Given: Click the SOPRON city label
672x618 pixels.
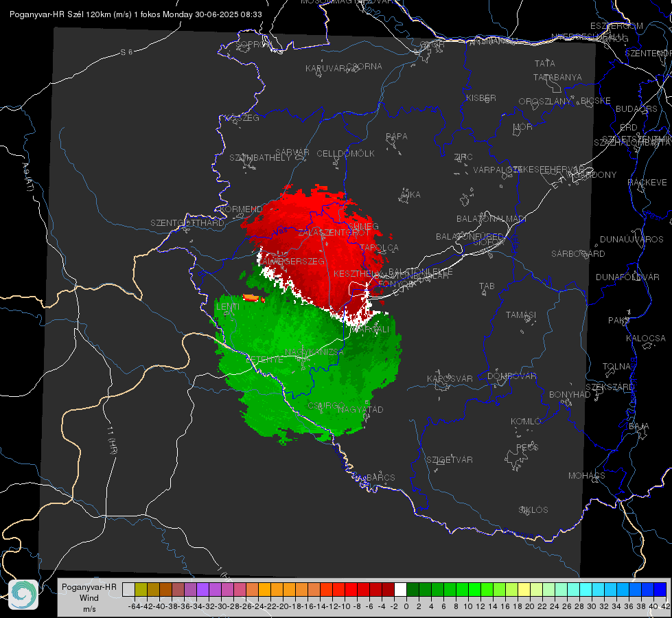Looking at the screenshot, I should tap(253, 44).
